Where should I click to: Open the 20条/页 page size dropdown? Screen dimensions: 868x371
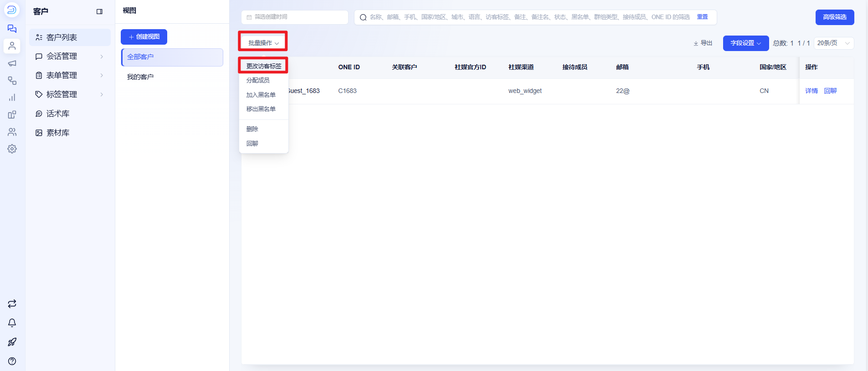[834, 43]
